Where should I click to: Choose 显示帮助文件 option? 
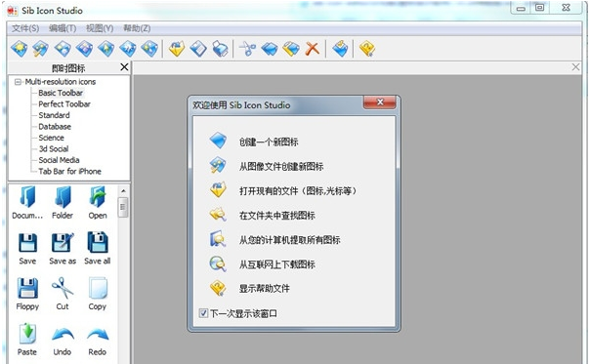(x=265, y=289)
